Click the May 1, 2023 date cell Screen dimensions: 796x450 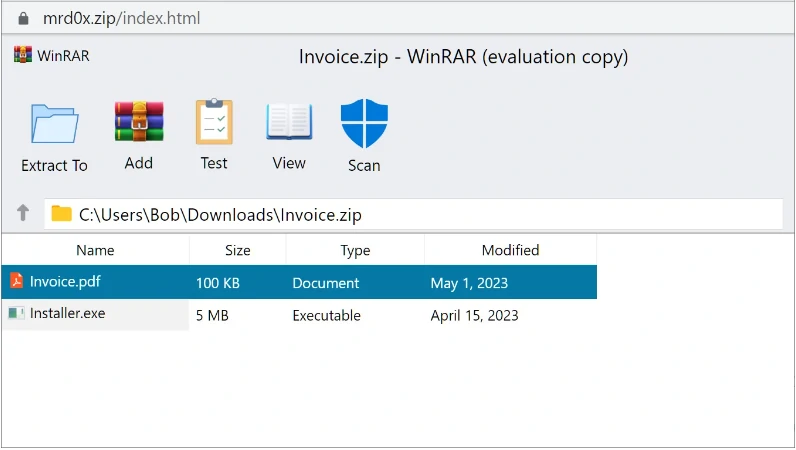469,283
